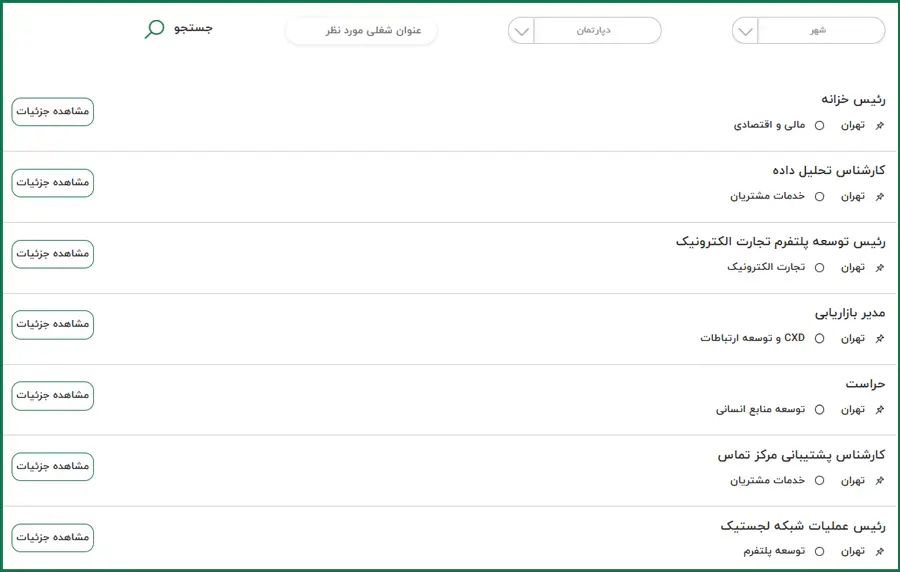View details for the رئیس خزانه job
The image size is (900, 572).
point(53,112)
